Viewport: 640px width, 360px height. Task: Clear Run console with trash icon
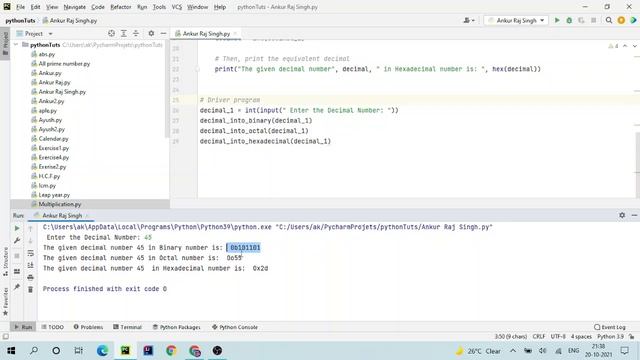tap(31, 289)
